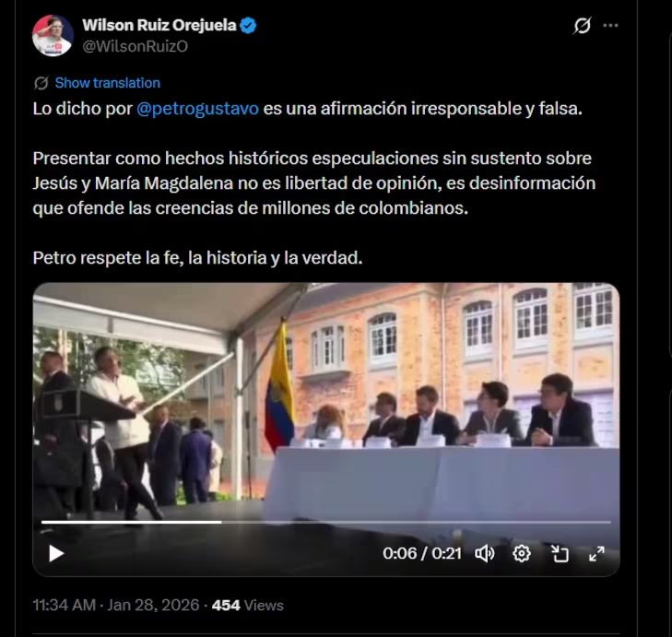Click the blue verified badge
Viewport: 672px width, 637px height.
(248, 25)
